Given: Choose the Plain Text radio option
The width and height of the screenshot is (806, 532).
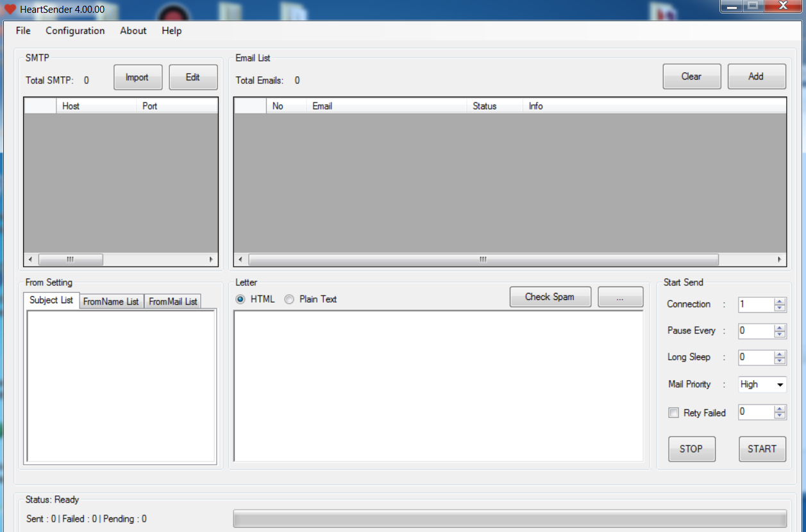Looking at the screenshot, I should (289, 299).
